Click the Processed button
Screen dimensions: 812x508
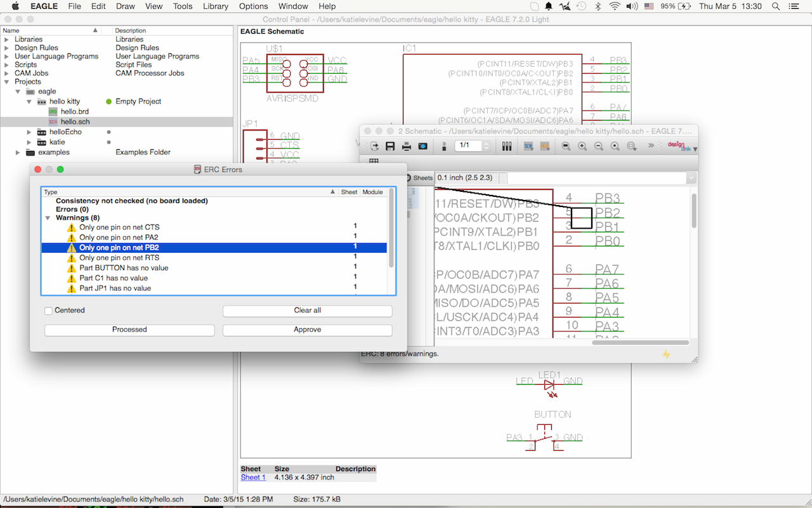click(x=129, y=330)
